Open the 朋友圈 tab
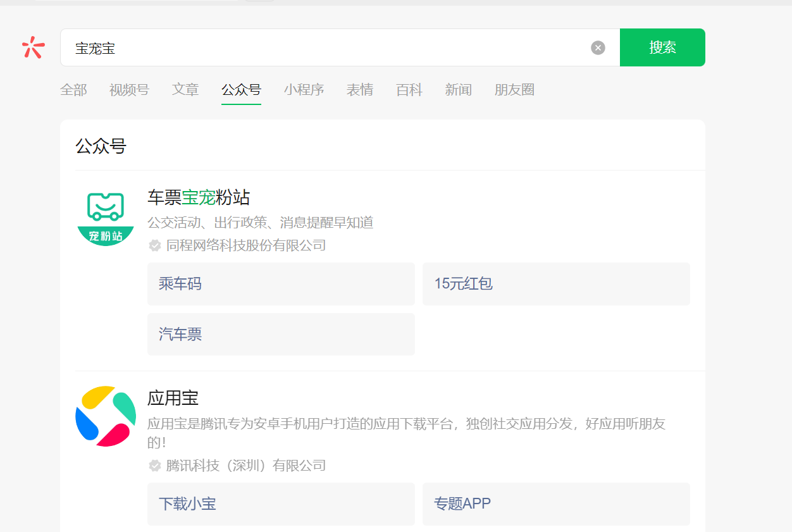 [514, 90]
